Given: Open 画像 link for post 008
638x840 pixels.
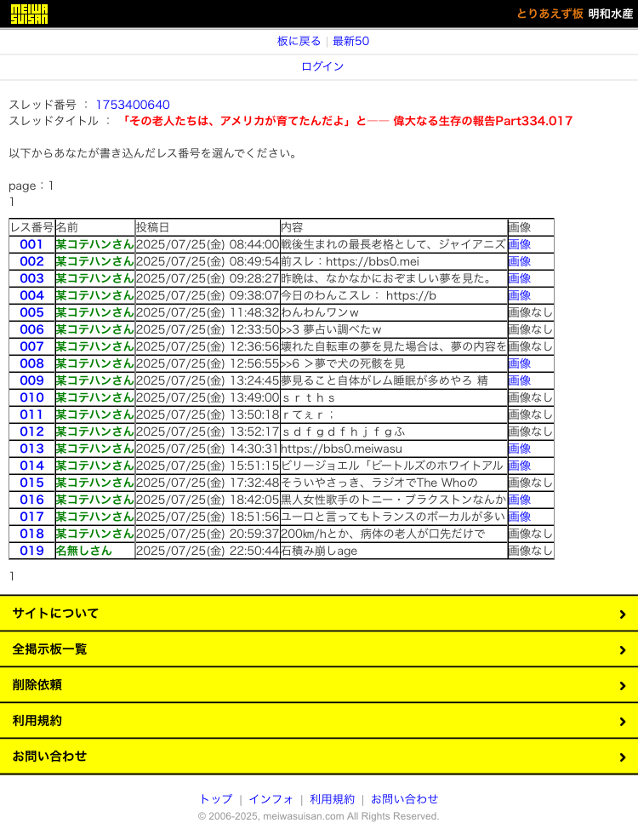Looking at the screenshot, I should [x=520, y=363].
